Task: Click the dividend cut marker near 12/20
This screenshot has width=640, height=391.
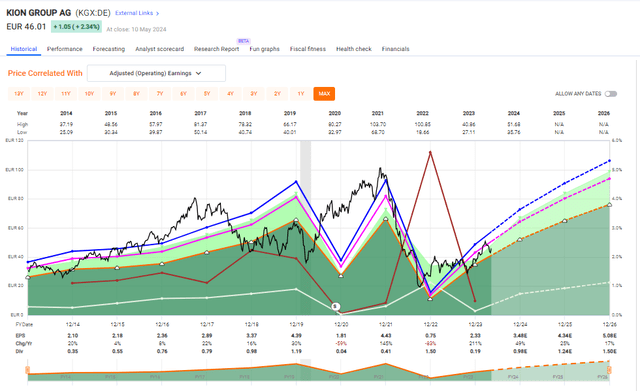Action: click(x=336, y=307)
